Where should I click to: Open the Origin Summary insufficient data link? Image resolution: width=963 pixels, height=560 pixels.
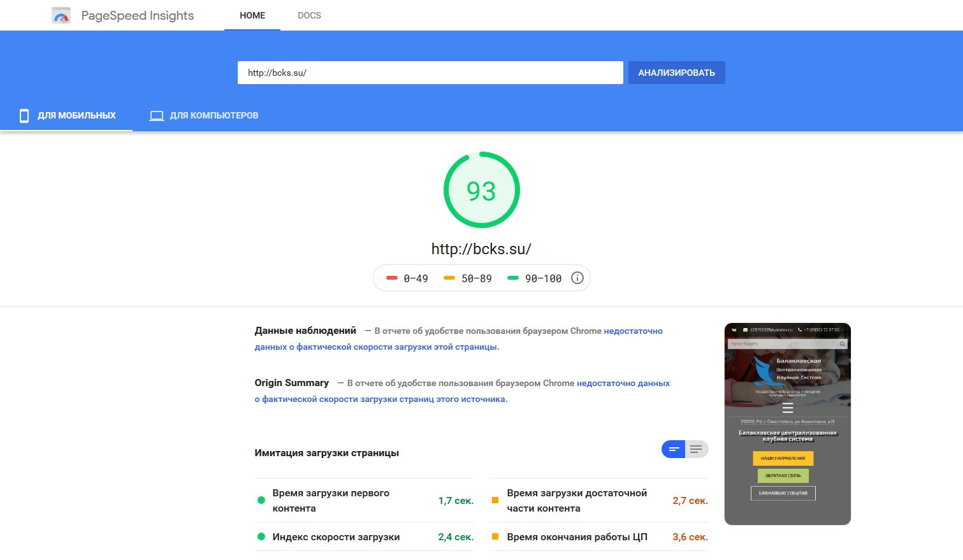[x=462, y=391]
